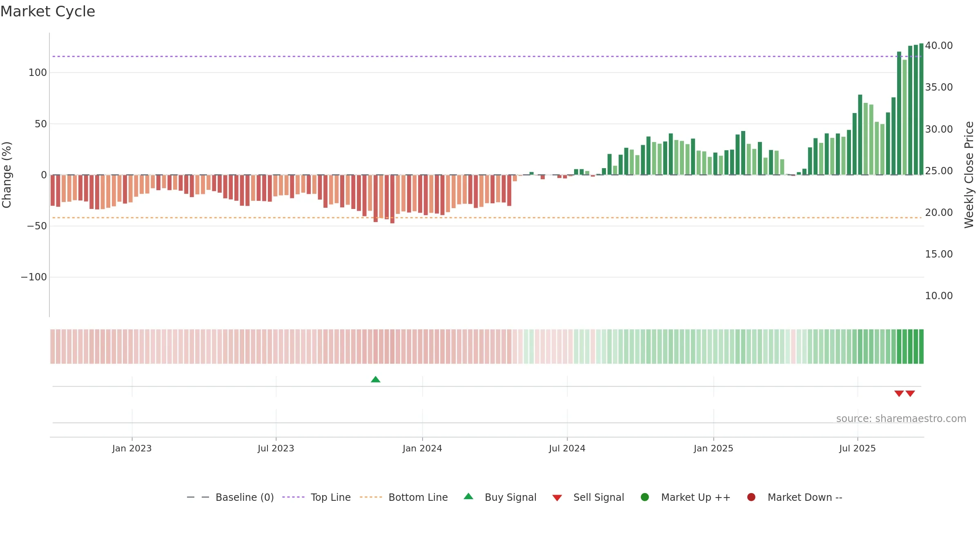Click the −100 change percent tick label
Screen dimensions: 980x551
pyautogui.click(x=34, y=277)
